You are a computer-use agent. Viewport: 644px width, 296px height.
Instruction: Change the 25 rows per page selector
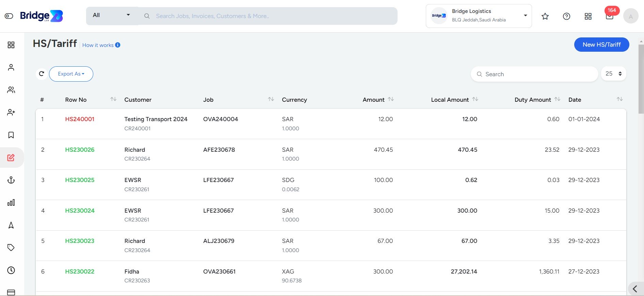coord(614,74)
